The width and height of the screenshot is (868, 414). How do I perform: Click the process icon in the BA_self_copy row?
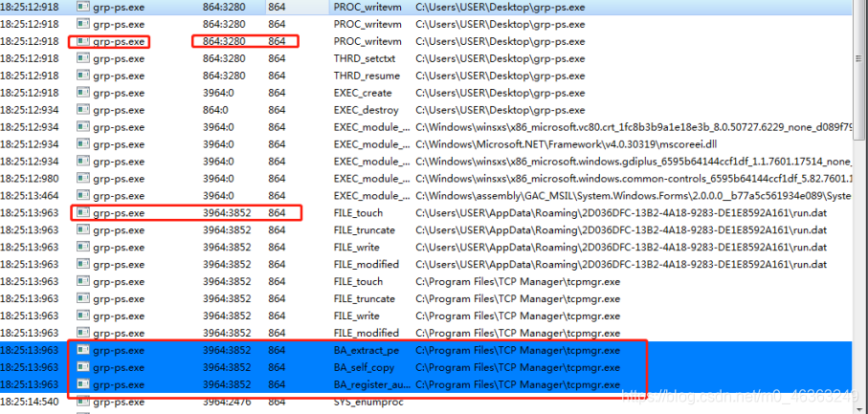click(x=83, y=367)
